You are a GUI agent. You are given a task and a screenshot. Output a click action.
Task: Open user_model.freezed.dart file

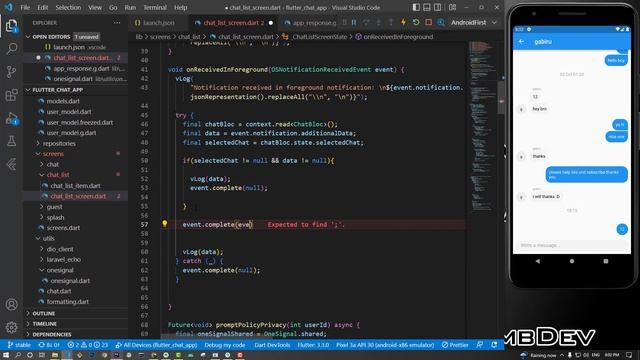[x=79, y=122]
